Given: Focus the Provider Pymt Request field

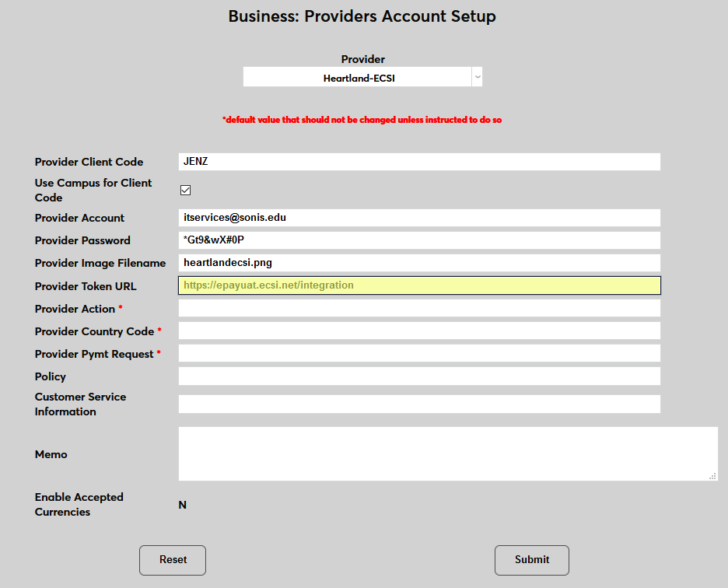Looking at the screenshot, I should (x=419, y=353).
